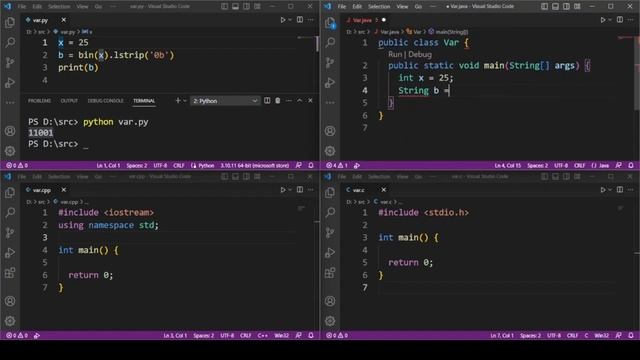Run Java file in the Var.java window
Viewport: 640px width, 360px height.
(x=603, y=20)
